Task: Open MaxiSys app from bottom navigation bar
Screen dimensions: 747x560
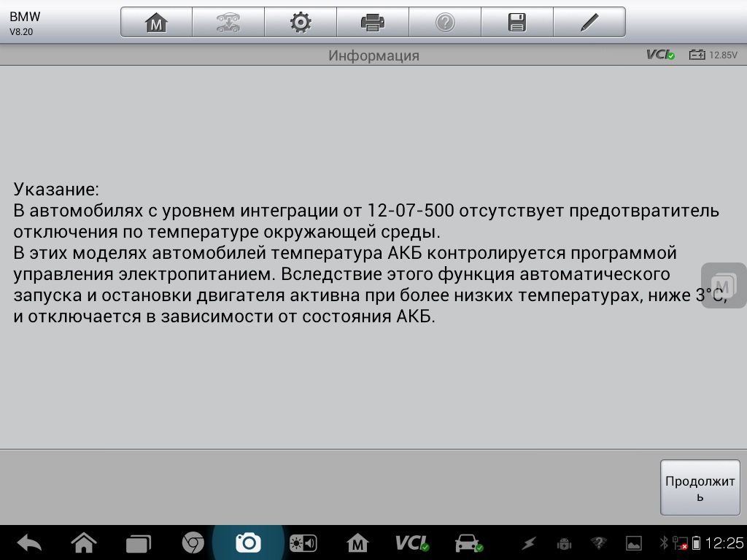Action: coord(357,542)
